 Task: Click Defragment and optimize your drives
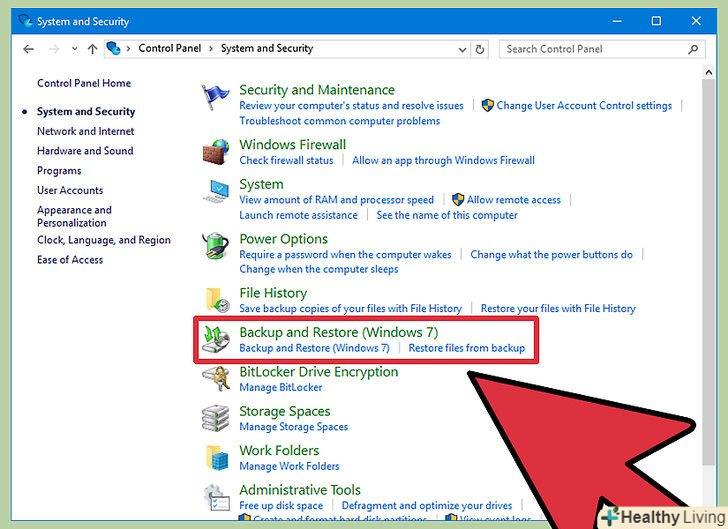(427, 505)
